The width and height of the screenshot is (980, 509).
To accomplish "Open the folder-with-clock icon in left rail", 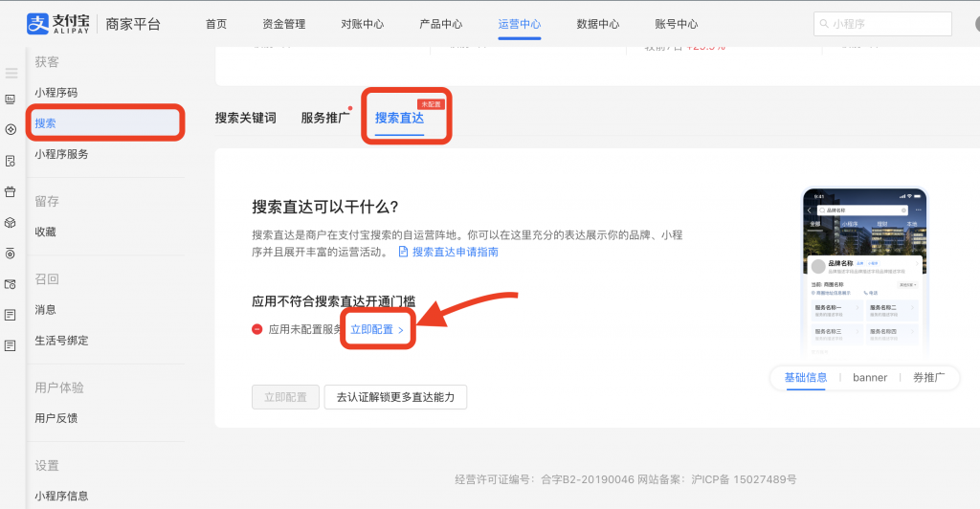I will point(10,284).
